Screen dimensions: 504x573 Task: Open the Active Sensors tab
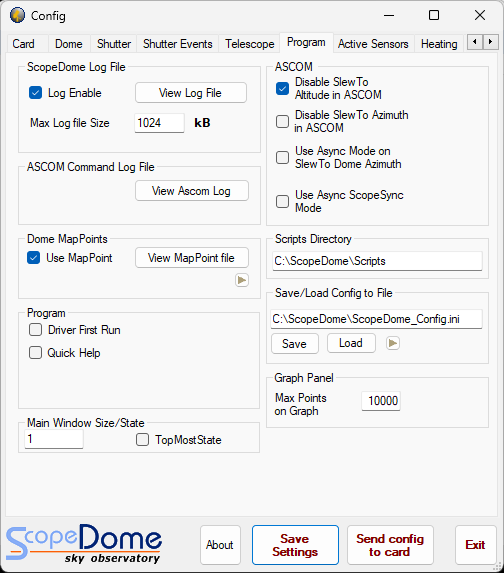coord(373,44)
